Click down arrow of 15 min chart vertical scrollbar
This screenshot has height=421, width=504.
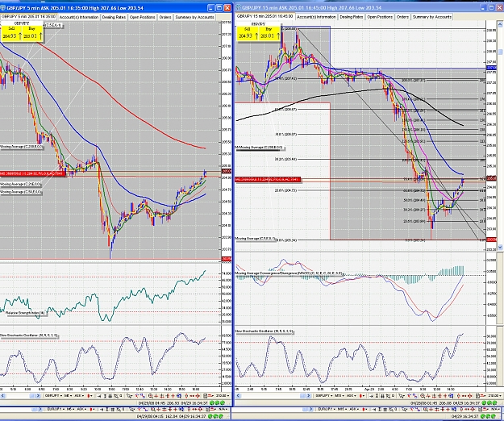(x=500, y=247)
